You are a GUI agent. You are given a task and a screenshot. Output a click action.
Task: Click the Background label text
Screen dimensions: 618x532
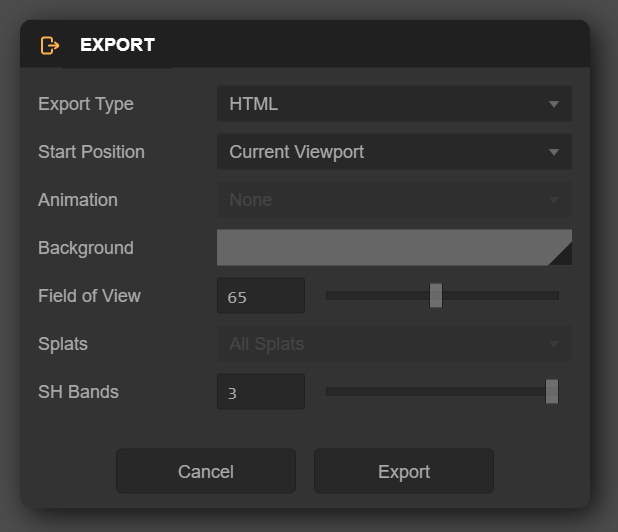pos(86,248)
